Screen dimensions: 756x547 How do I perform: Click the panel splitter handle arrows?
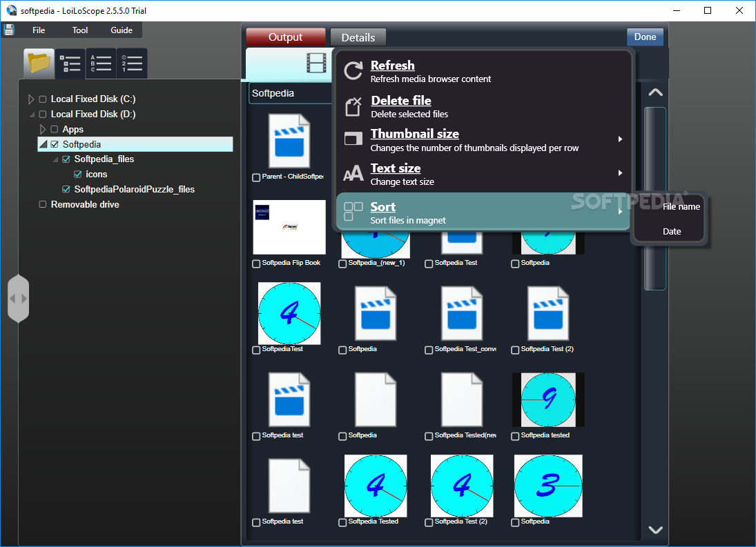click(x=19, y=299)
